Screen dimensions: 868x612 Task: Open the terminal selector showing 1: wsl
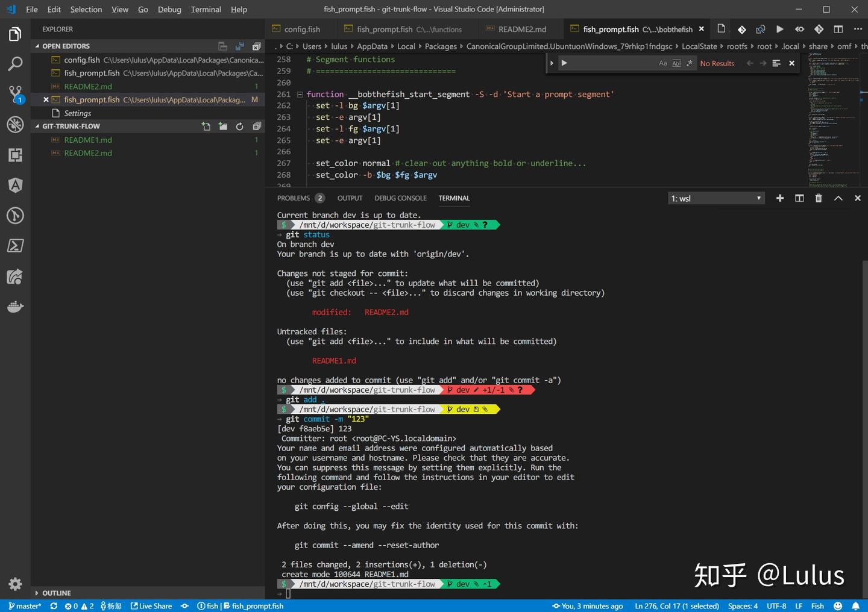pos(716,198)
